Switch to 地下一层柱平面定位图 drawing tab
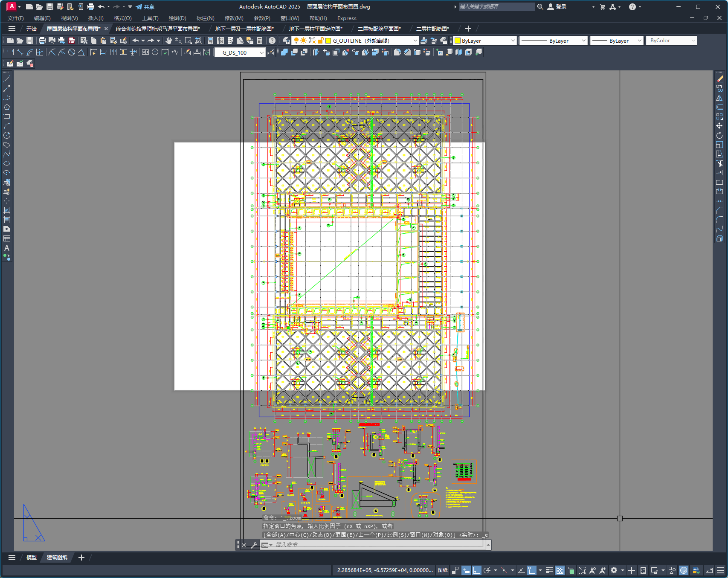The image size is (728, 578). tap(316, 29)
